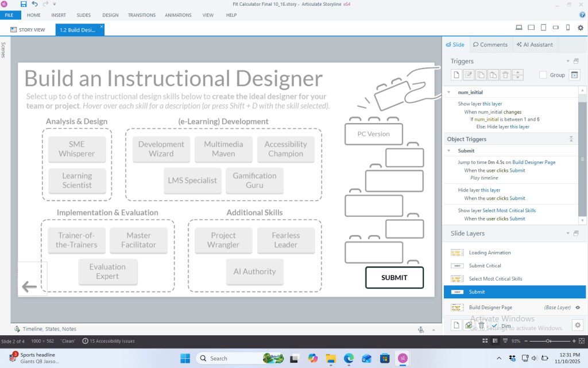The image size is (588, 368).
Task: Switch to the AI Assistant tab
Action: [535, 44]
